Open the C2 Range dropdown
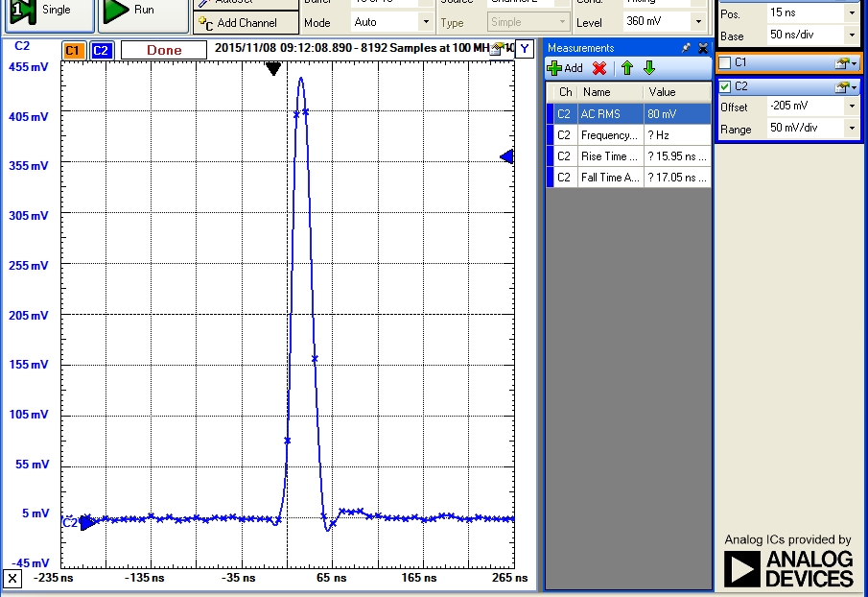The width and height of the screenshot is (868, 597). (851, 129)
